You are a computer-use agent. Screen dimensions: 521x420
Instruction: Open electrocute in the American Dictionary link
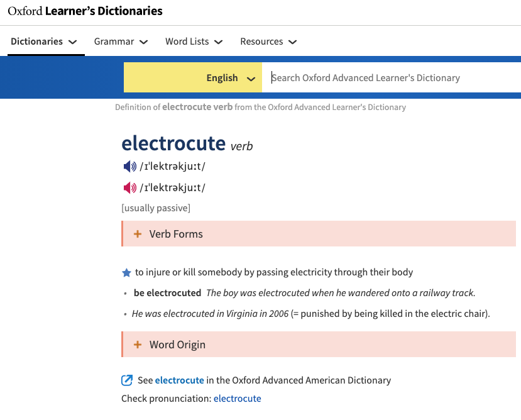tap(179, 380)
